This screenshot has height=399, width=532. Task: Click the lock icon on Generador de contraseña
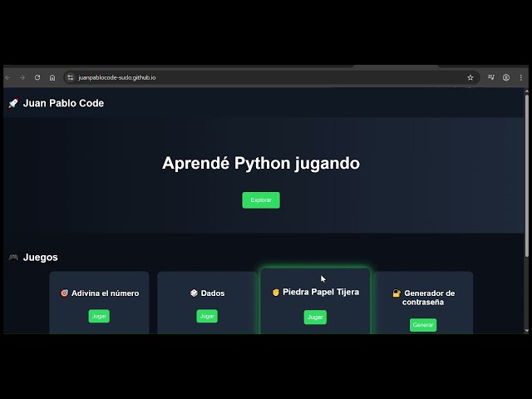click(397, 293)
